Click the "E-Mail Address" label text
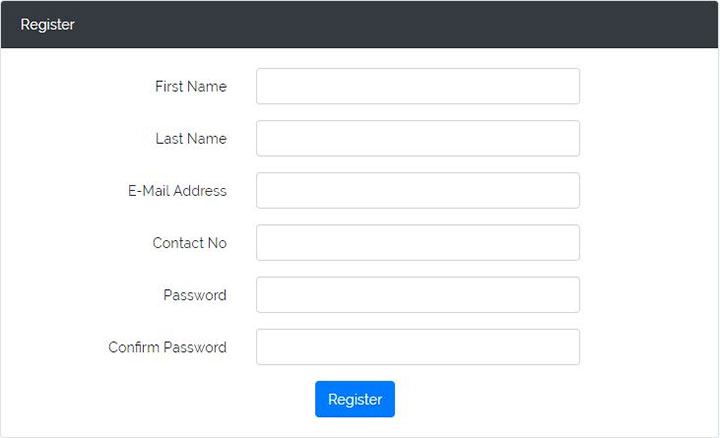 coord(177,191)
